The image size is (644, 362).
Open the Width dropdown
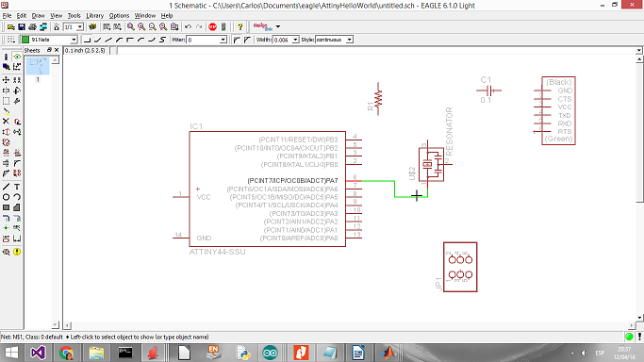click(295, 40)
